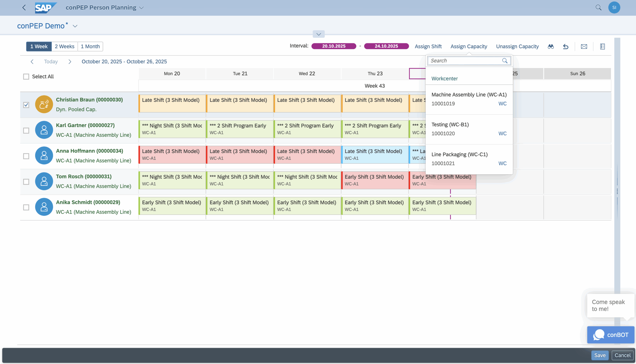Click the binoculars find icon

point(551,46)
